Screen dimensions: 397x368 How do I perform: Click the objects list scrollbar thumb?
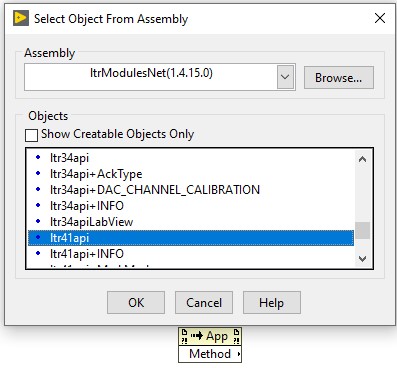coord(362,230)
